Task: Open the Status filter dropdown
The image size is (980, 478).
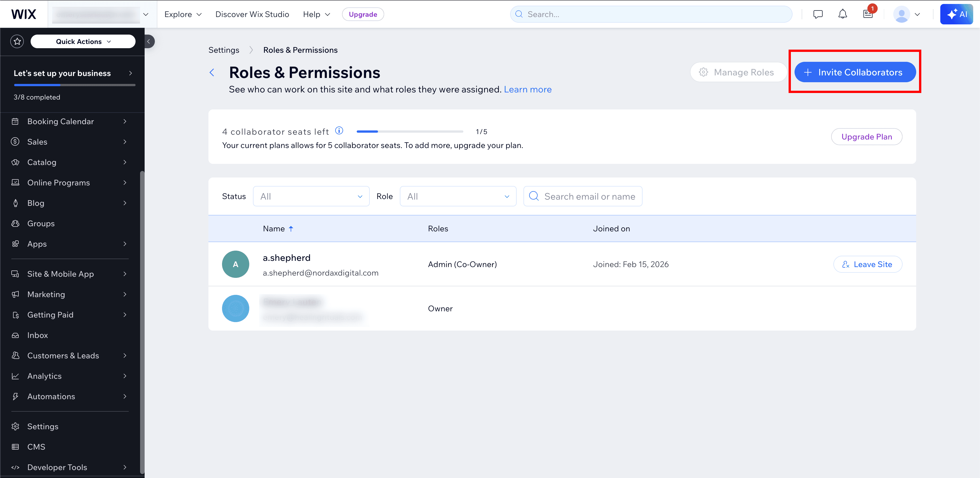Action: tap(311, 196)
